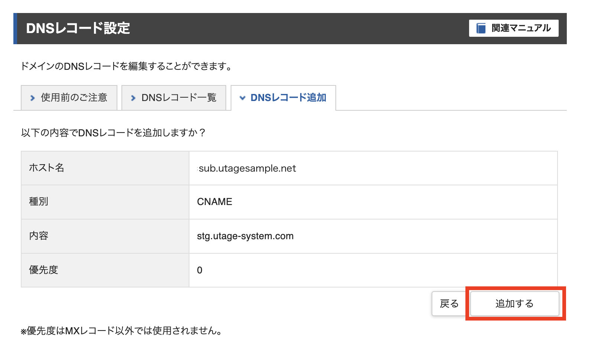Click the 優先度 row label
This screenshot has width=598, height=364.
[x=43, y=270]
